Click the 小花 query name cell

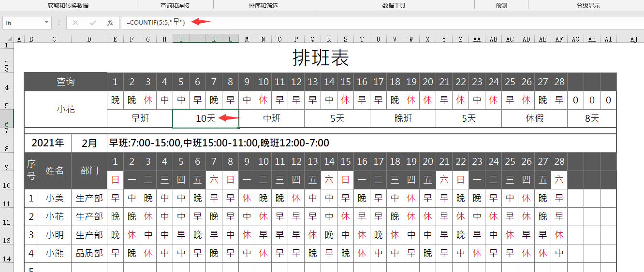[x=66, y=109]
